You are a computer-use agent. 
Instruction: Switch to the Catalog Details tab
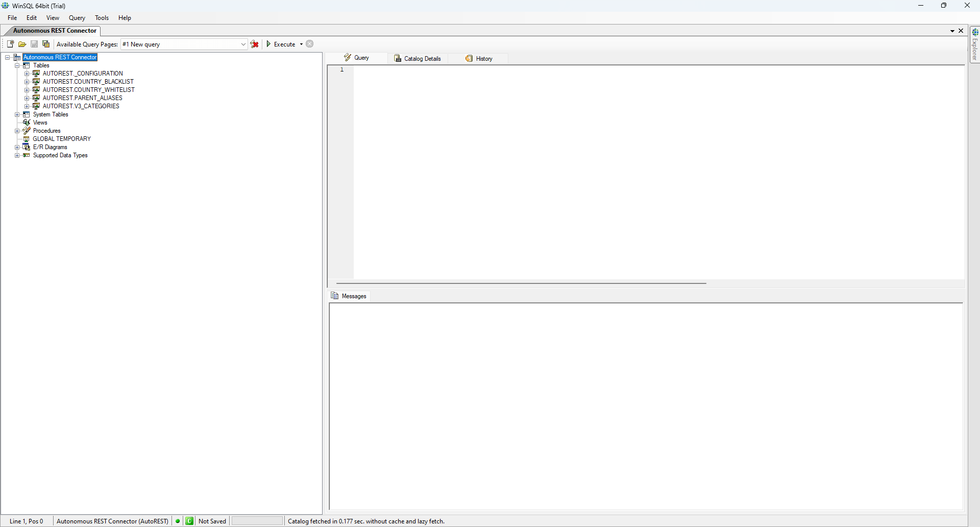pyautogui.click(x=418, y=59)
